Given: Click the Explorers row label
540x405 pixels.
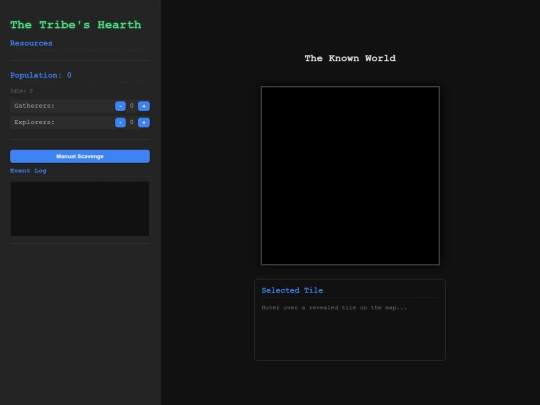Looking at the screenshot, I should click(x=34, y=122).
